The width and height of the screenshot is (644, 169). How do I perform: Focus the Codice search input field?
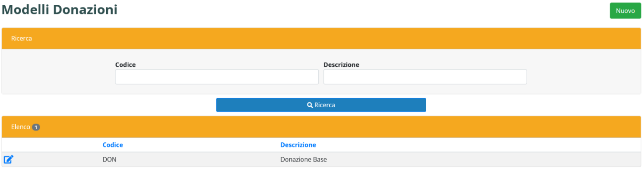click(x=217, y=77)
